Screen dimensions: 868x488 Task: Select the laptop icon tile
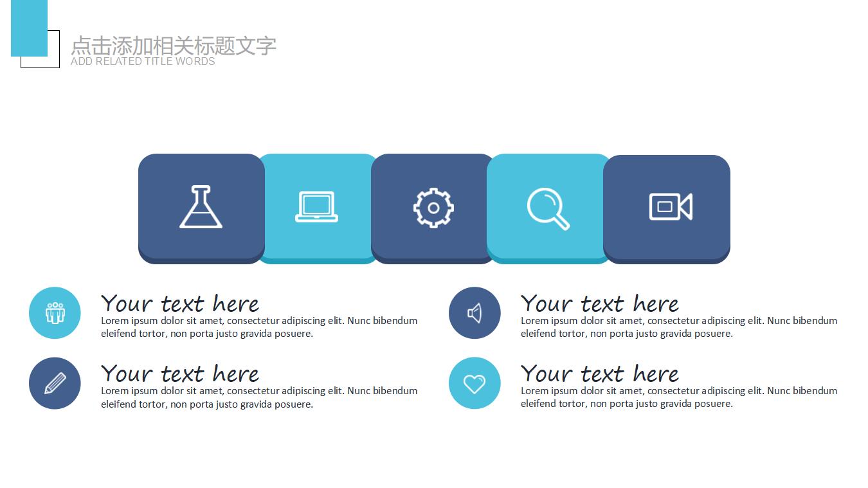(x=318, y=208)
